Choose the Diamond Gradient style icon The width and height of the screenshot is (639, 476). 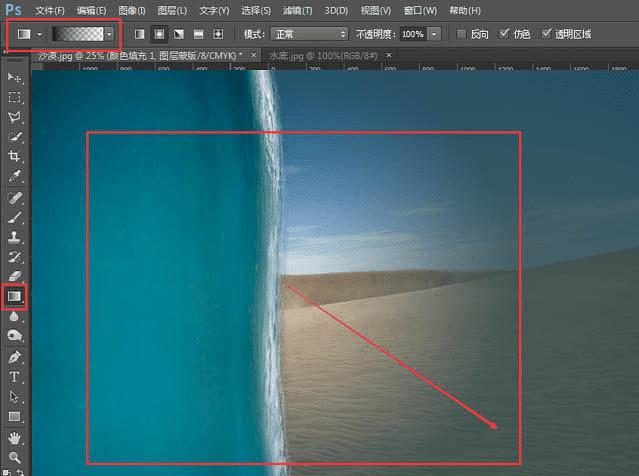[218, 34]
